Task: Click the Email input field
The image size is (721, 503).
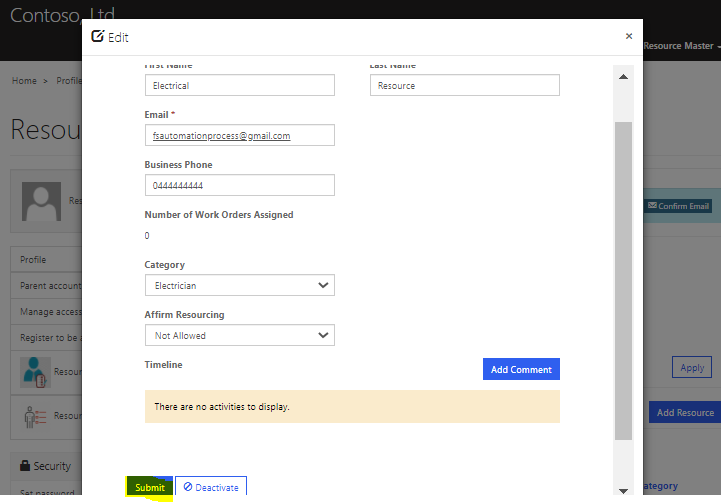Action: [x=240, y=135]
